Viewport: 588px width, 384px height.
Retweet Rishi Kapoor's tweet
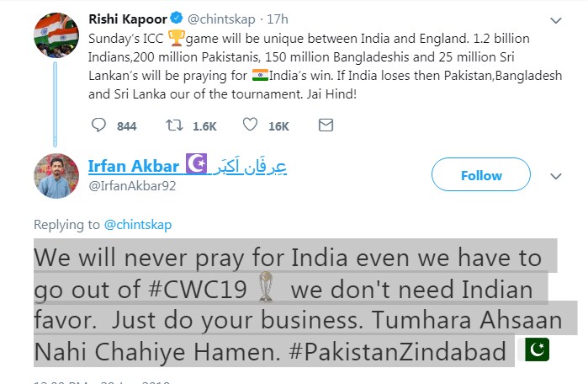(x=176, y=125)
